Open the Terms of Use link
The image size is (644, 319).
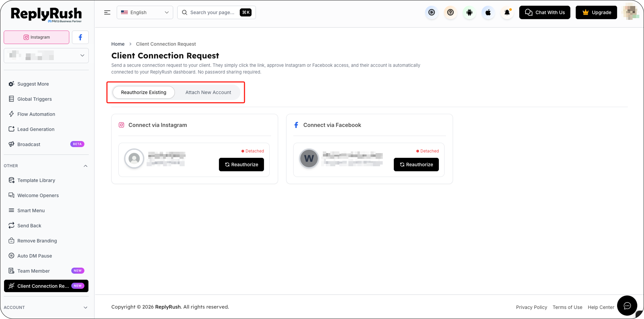(x=568, y=307)
